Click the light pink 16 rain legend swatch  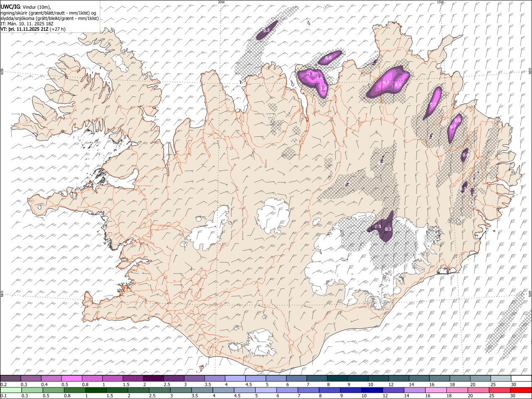click(436, 390)
